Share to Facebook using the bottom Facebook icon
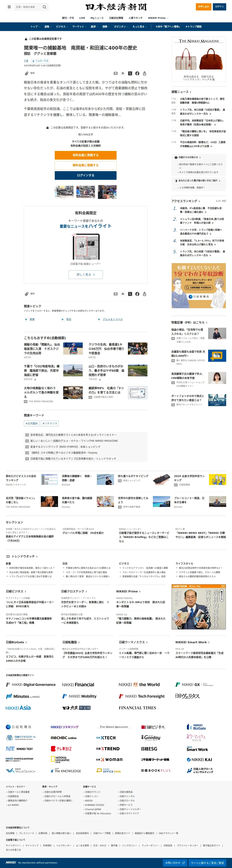Screen dimensions: 232x868 pos(137,294)
